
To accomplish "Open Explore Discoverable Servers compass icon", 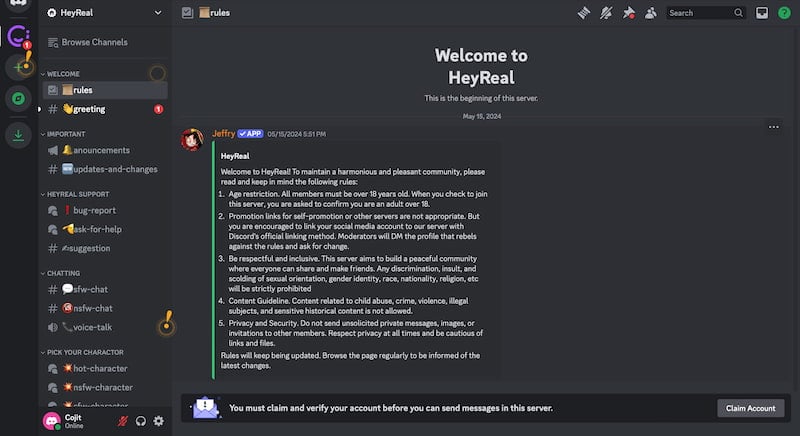I will [18, 98].
